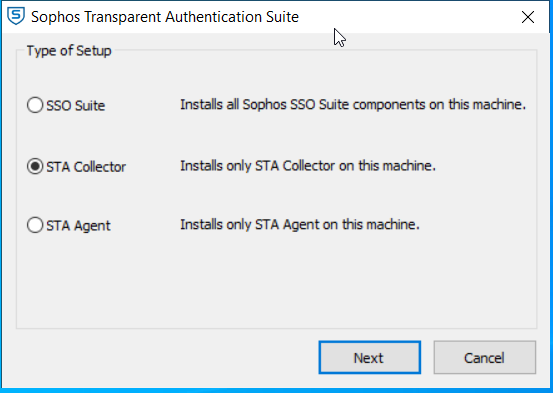Click the 'Sophos Transparent Authentication Suite' window title
The image size is (553, 393).
pos(165,17)
